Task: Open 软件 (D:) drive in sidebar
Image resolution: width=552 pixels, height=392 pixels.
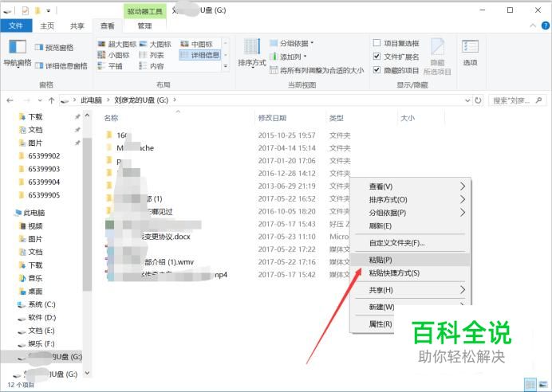Action: 37,317
